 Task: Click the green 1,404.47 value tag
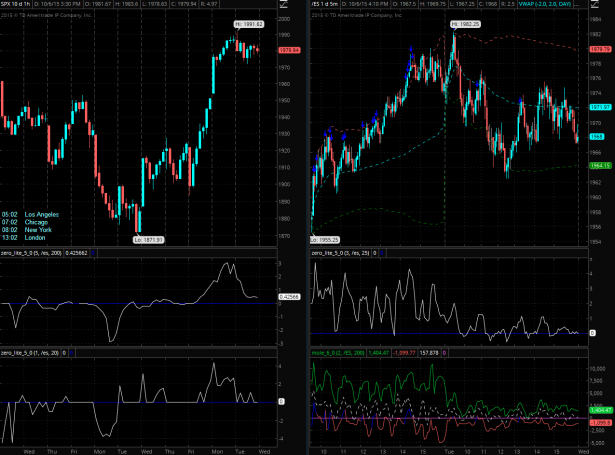tap(601, 410)
